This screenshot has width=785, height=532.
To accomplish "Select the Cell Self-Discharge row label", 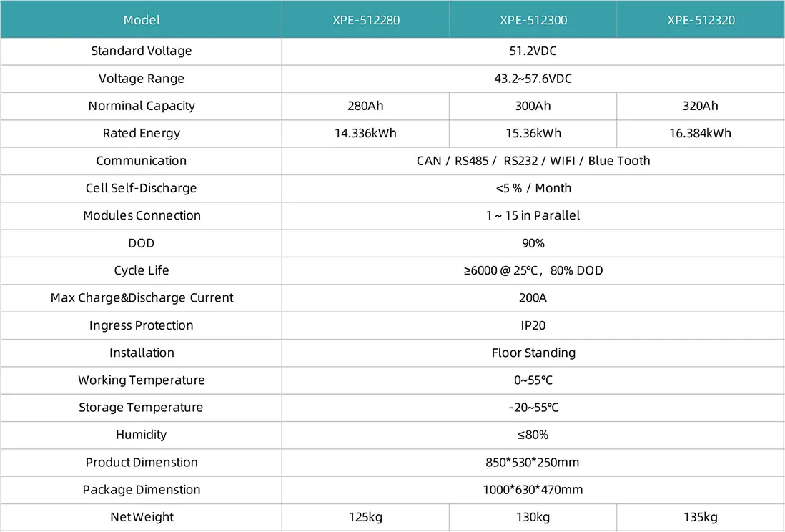I will pos(142,188).
